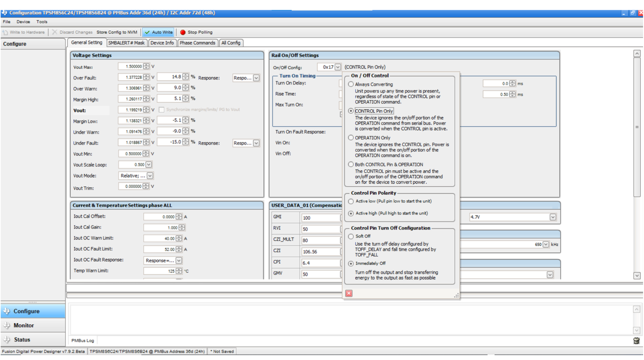Open the Device menu

point(23,21)
